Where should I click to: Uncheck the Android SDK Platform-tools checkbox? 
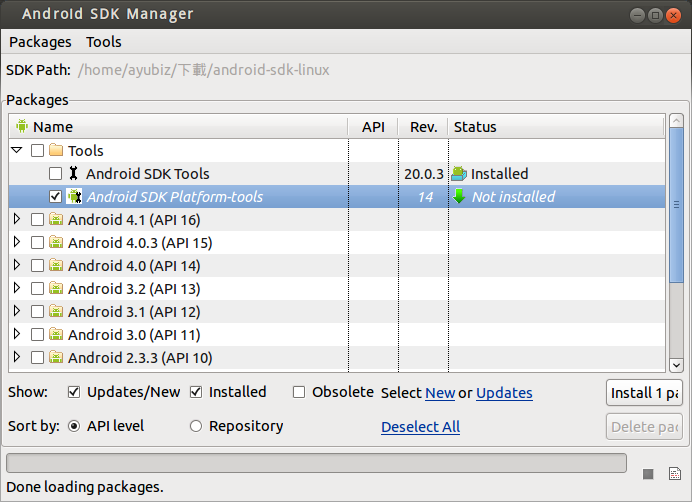(55, 197)
